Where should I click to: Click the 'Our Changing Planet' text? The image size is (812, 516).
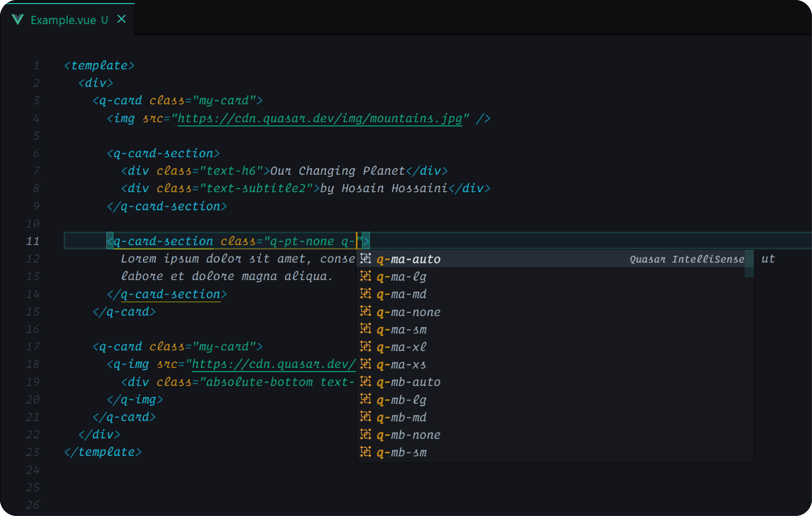point(337,171)
